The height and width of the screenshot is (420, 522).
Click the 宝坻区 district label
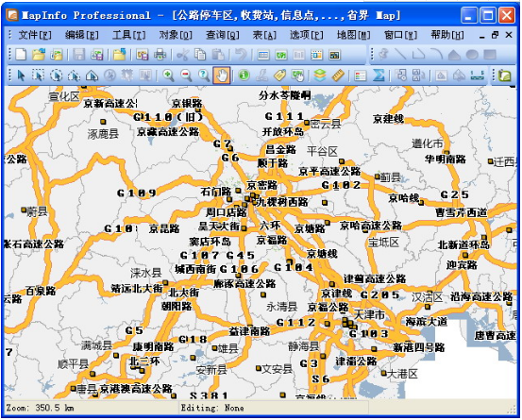coord(383,242)
